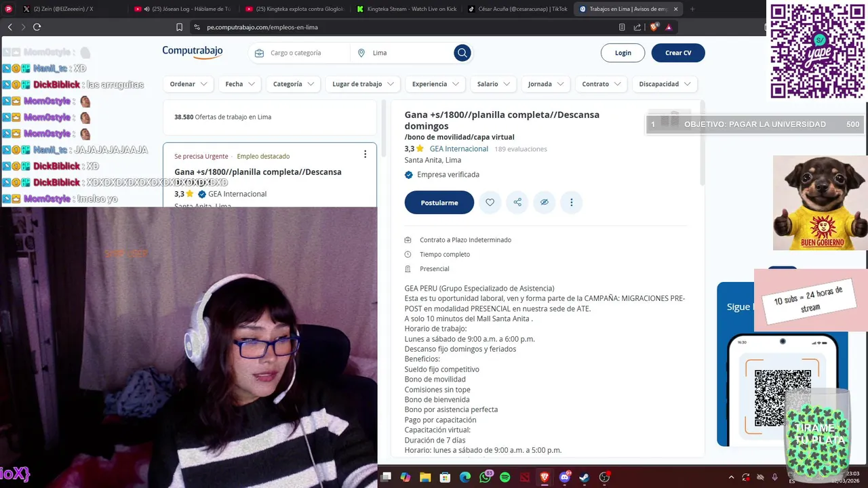Open Microsoft Edge from taskbar

(465, 477)
